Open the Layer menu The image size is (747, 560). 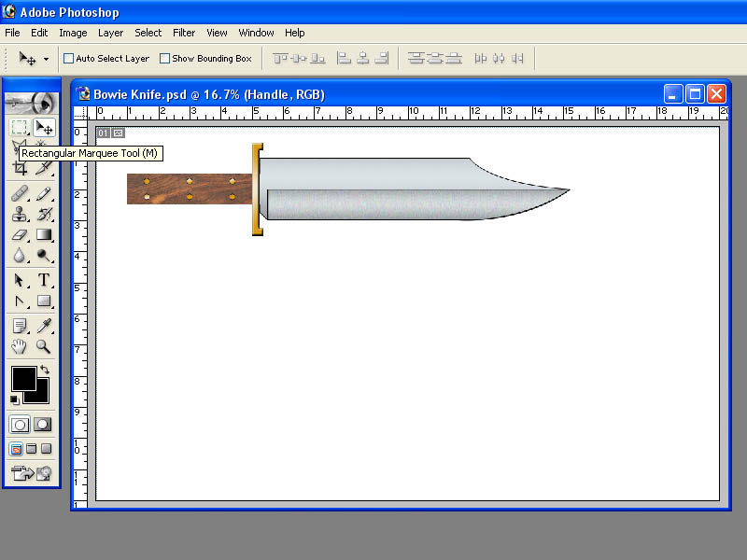point(110,33)
